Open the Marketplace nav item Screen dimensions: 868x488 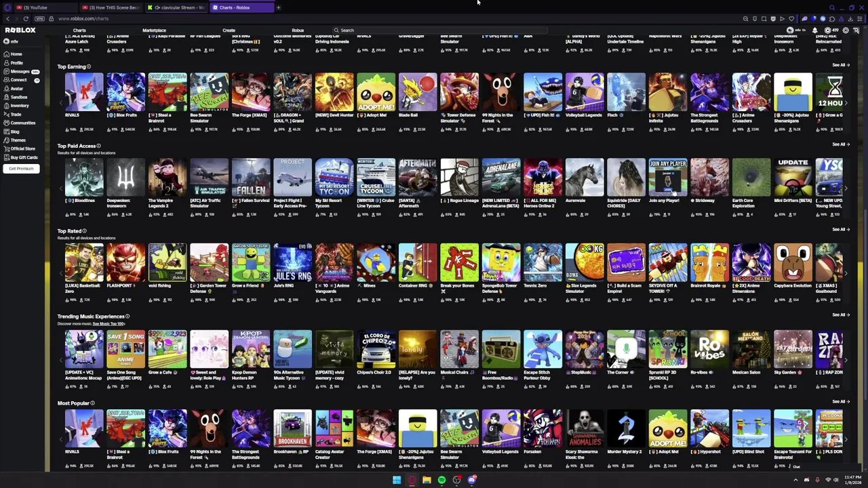[154, 30]
